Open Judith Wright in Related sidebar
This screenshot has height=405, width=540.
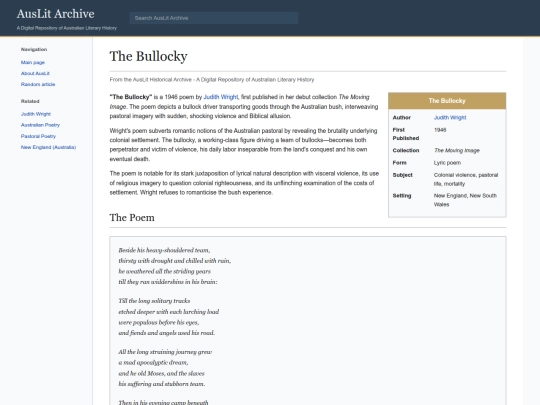36,114
